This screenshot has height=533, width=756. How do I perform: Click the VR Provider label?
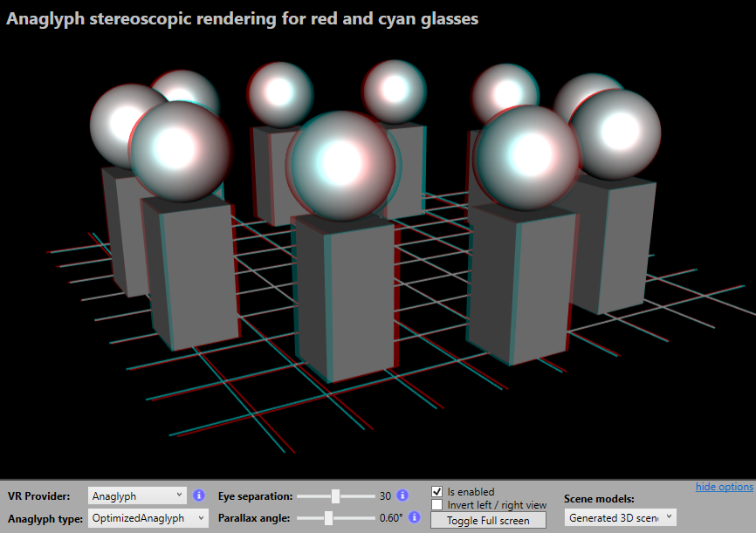38,495
